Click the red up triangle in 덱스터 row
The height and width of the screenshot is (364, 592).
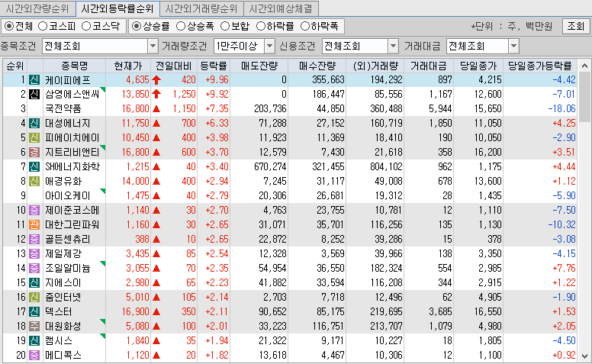[x=156, y=312]
